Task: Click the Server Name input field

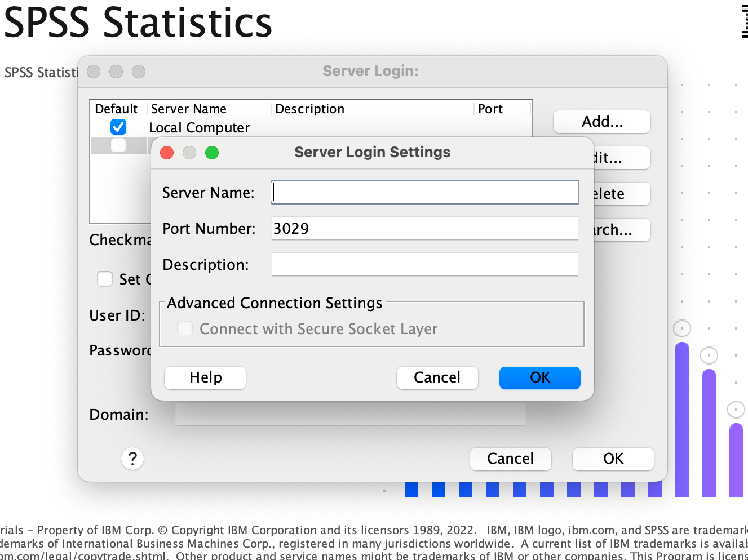Action: pyautogui.click(x=424, y=192)
